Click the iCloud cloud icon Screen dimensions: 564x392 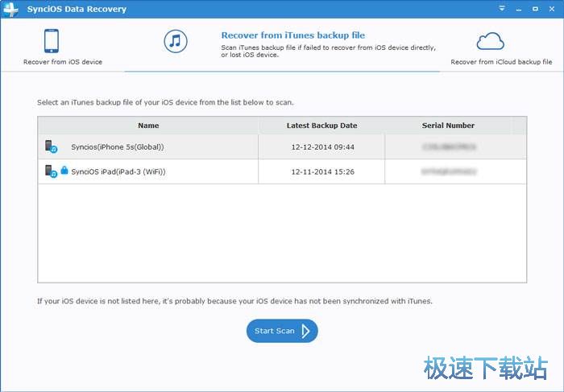pyautogui.click(x=490, y=41)
